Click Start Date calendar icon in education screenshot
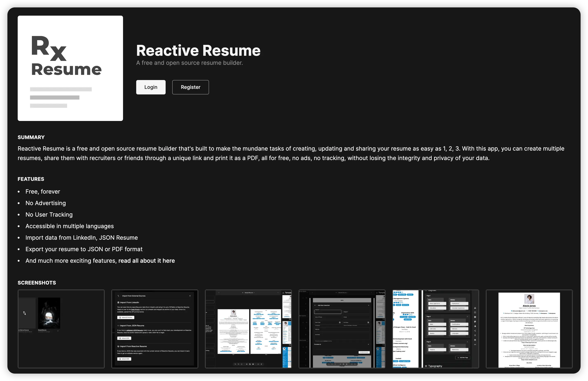588x381 pixels. (340, 322)
